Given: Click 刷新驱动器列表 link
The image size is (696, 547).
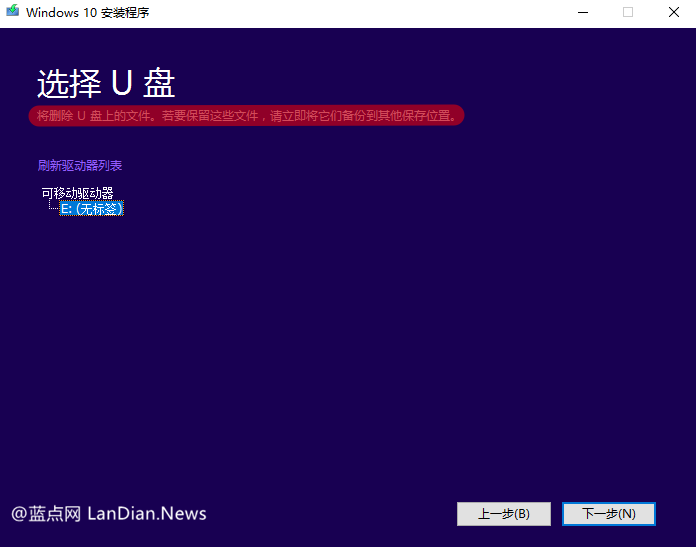Looking at the screenshot, I should click(x=80, y=166).
